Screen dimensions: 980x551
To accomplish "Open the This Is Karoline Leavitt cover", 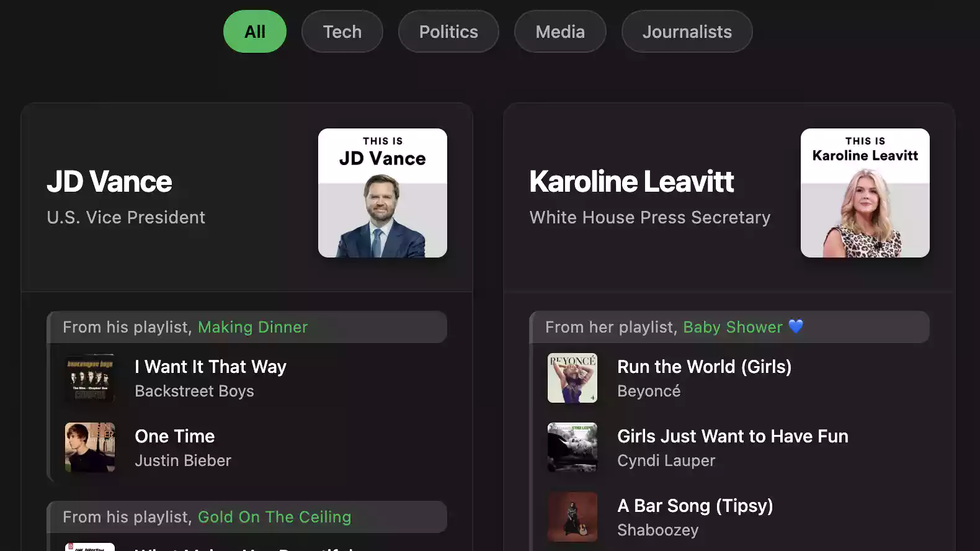I will pos(865,193).
